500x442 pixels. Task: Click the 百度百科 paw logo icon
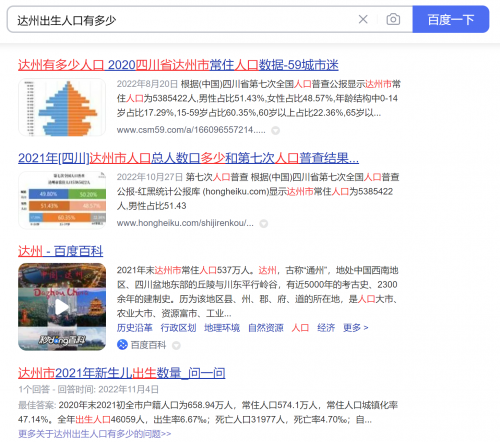point(122,345)
